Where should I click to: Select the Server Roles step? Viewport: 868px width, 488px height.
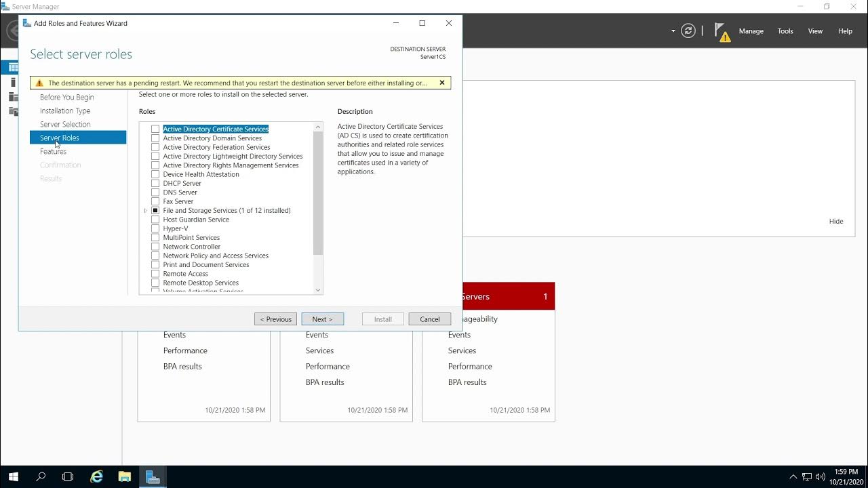78,138
